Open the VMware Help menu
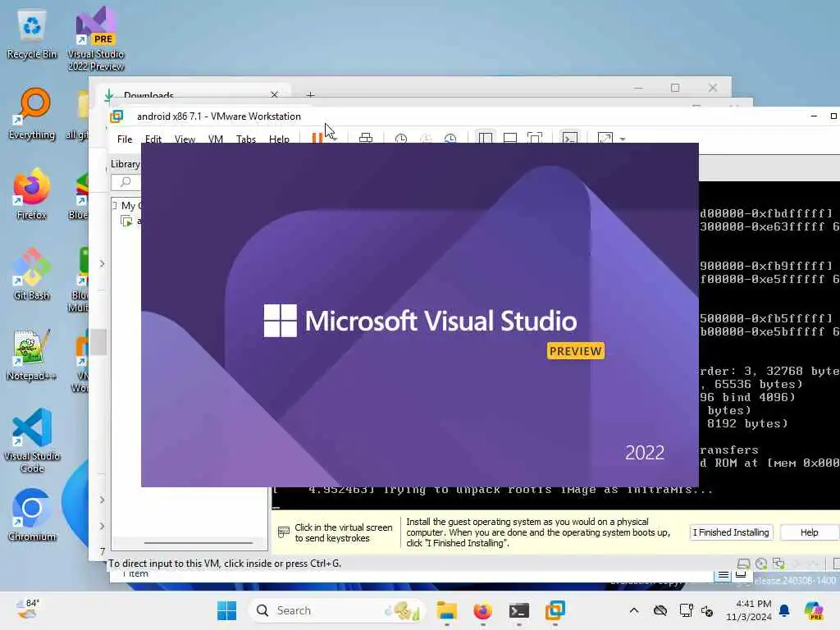The width and height of the screenshot is (840, 630). [279, 139]
